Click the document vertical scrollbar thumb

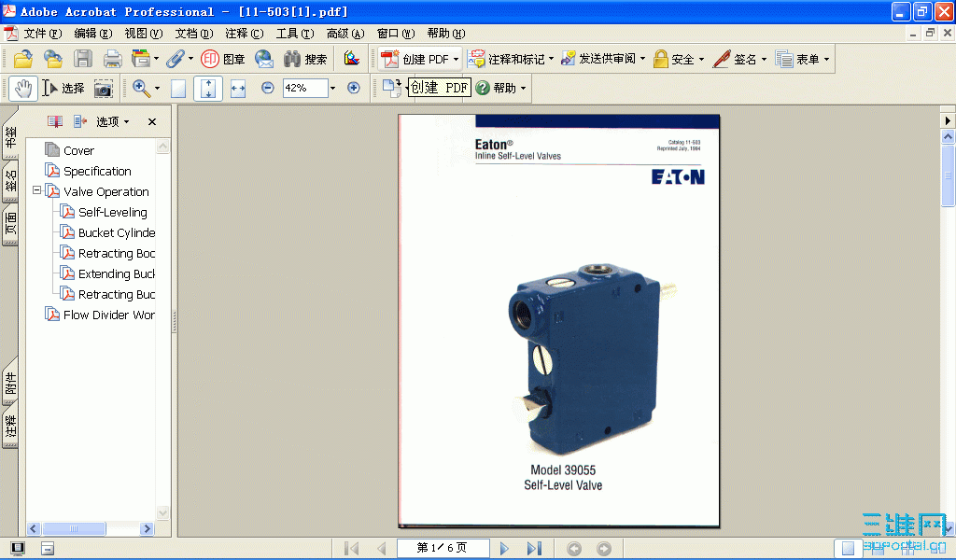click(x=948, y=176)
